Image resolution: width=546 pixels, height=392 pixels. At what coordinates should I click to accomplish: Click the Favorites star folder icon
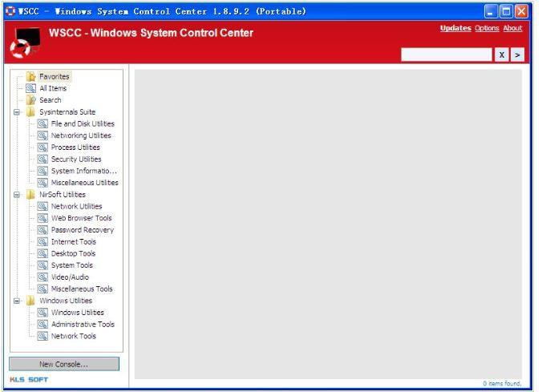coord(31,77)
